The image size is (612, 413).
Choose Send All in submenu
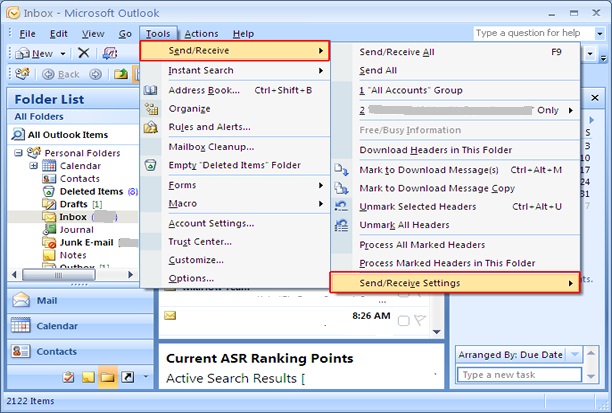[455, 70]
